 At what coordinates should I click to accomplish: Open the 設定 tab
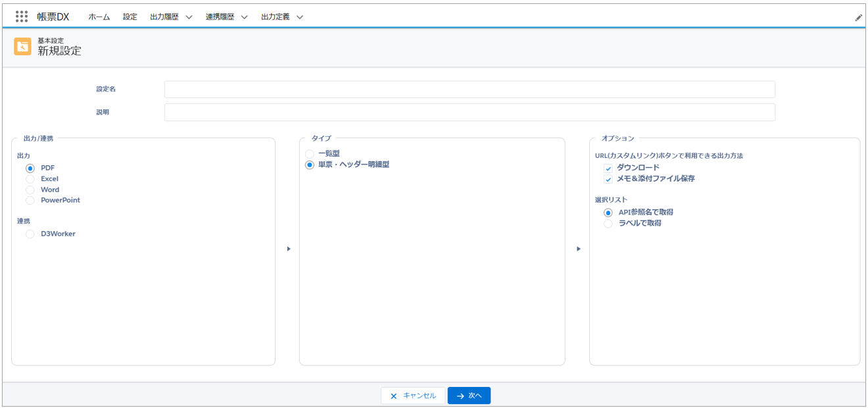(130, 17)
